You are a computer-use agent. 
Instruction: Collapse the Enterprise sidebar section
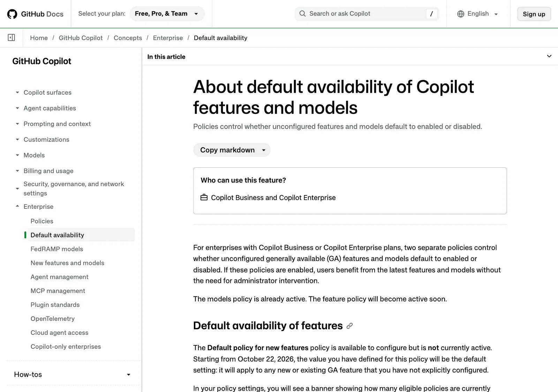click(38, 207)
